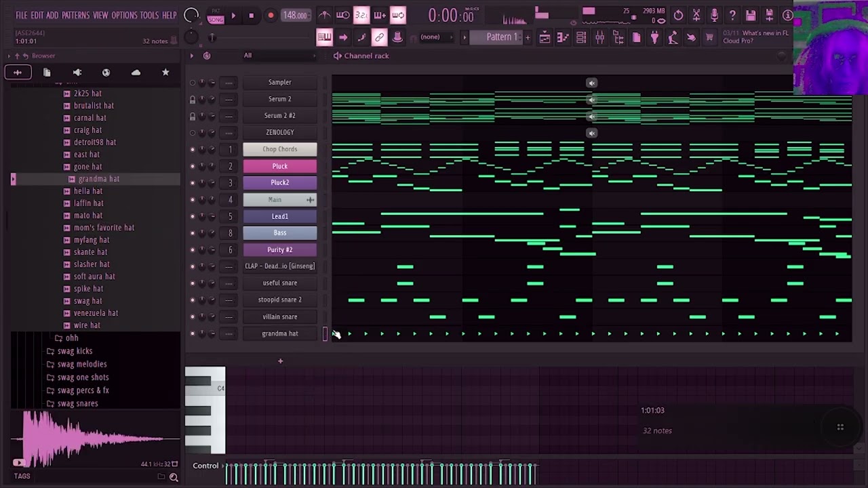Open the TOOLS menu

coord(149,15)
